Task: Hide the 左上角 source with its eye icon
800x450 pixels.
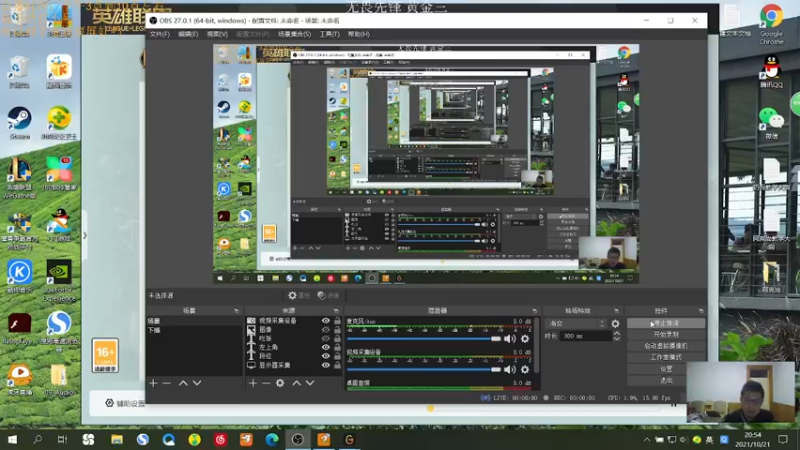Action: [x=326, y=347]
